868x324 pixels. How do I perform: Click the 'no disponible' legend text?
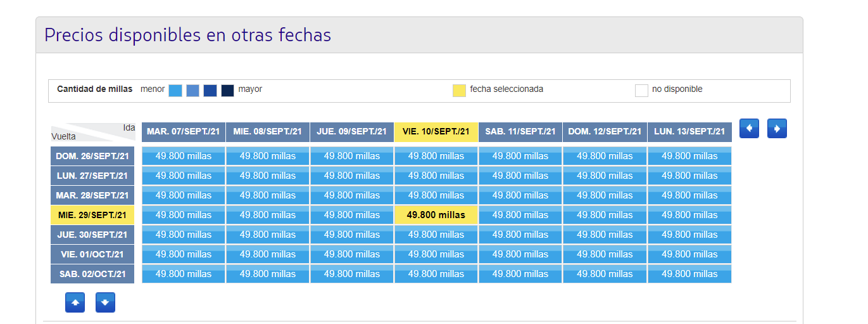677,89
